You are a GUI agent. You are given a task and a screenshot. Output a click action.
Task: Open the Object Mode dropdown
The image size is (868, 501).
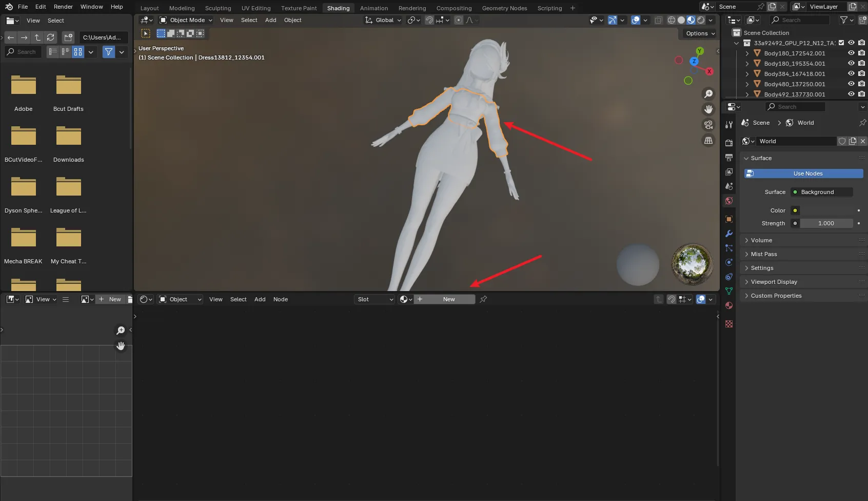pos(186,20)
